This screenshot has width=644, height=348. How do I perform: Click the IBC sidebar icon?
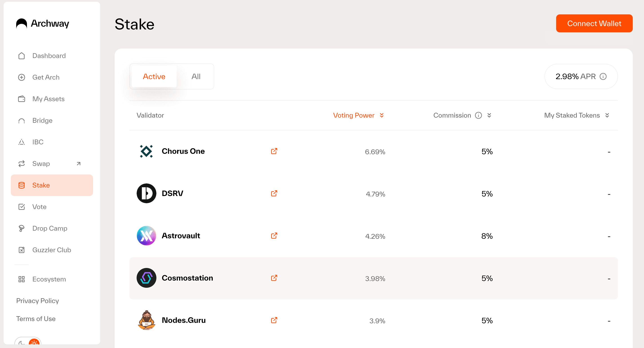click(21, 142)
